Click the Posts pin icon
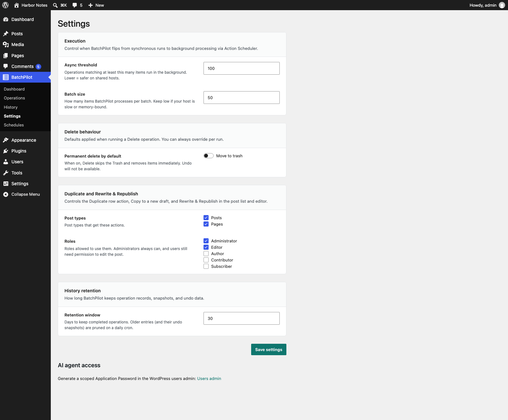Screen dimensions: 508x420 click(6, 34)
